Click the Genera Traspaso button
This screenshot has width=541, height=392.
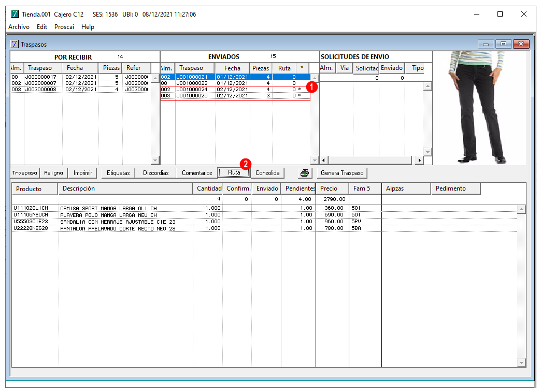(342, 173)
